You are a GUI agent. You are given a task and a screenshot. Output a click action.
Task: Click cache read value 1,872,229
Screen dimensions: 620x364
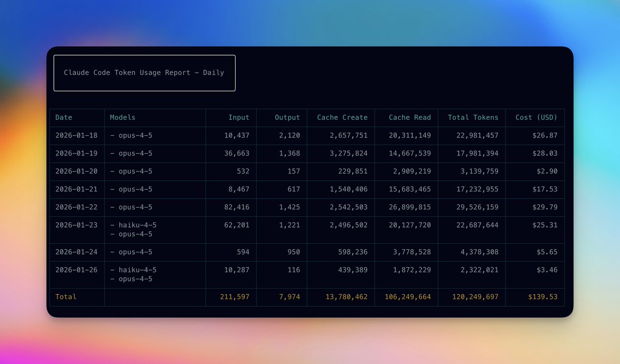412,270
